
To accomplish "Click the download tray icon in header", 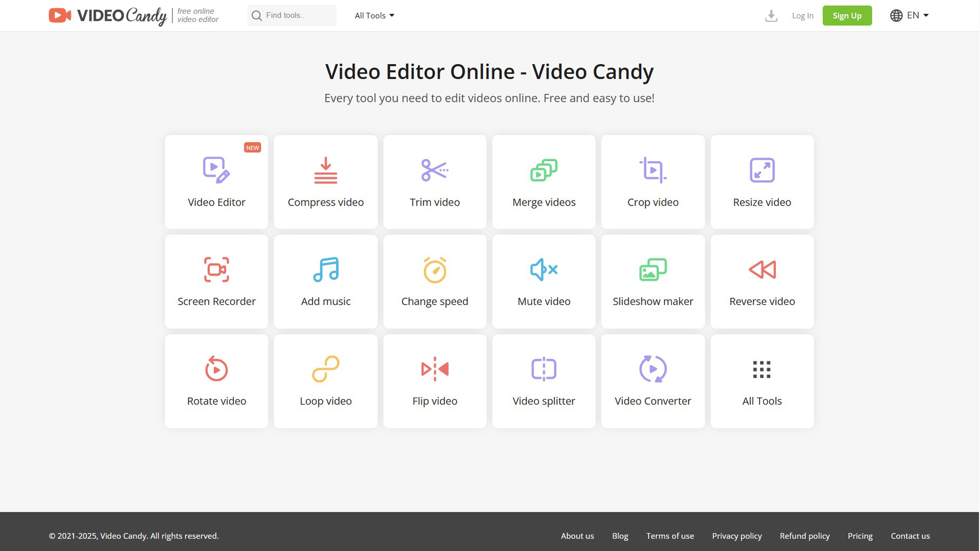I will 771,16.
